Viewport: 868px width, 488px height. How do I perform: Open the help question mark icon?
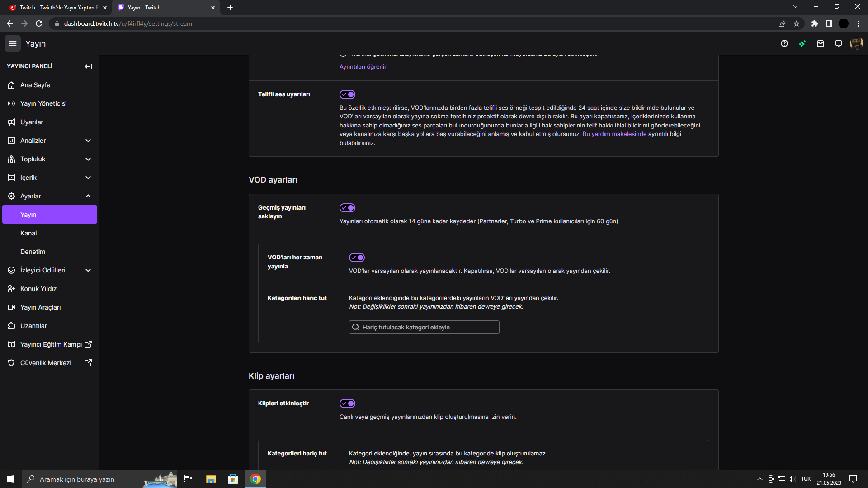pyautogui.click(x=784, y=43)
